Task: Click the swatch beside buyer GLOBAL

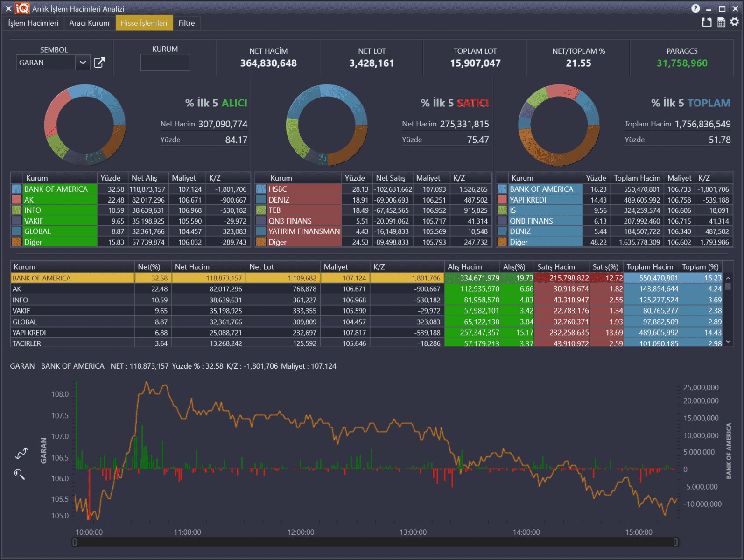Action: [17, 231]
